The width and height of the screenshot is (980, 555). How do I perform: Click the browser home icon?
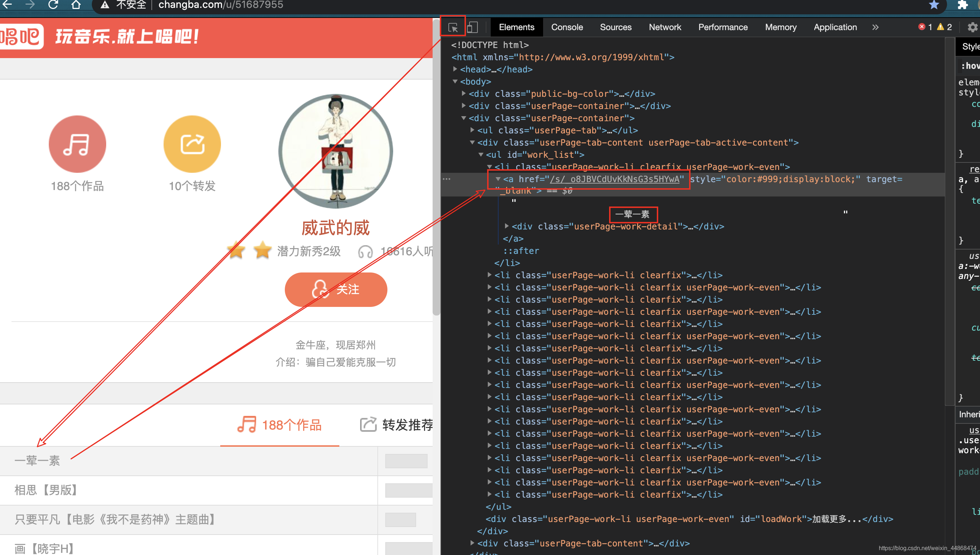pyautogui.click(x=76, y=5)
